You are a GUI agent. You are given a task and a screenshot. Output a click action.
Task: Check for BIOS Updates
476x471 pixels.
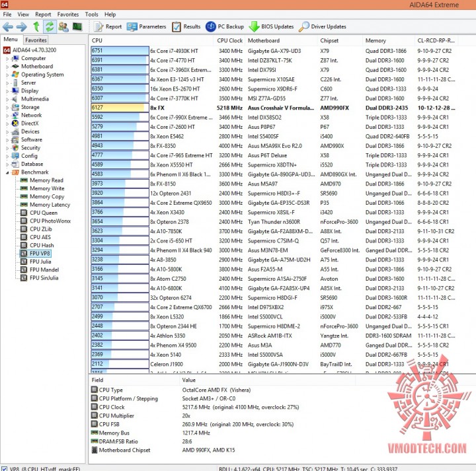pos(271,26)
